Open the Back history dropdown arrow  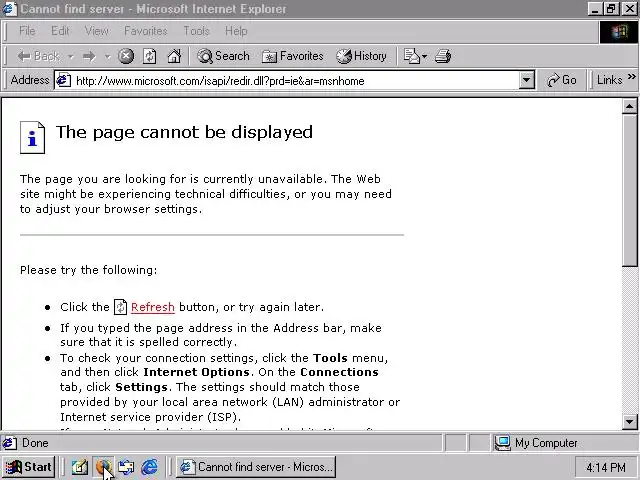pos(71,56)
